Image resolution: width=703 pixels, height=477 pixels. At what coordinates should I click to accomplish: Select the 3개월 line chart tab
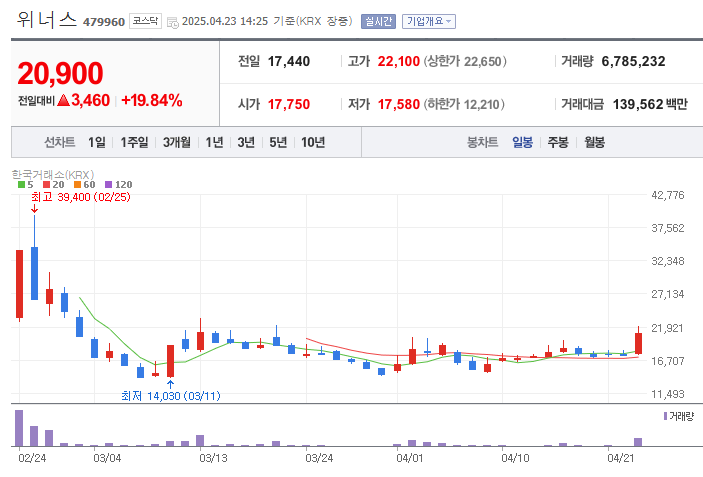coord(176,142)
